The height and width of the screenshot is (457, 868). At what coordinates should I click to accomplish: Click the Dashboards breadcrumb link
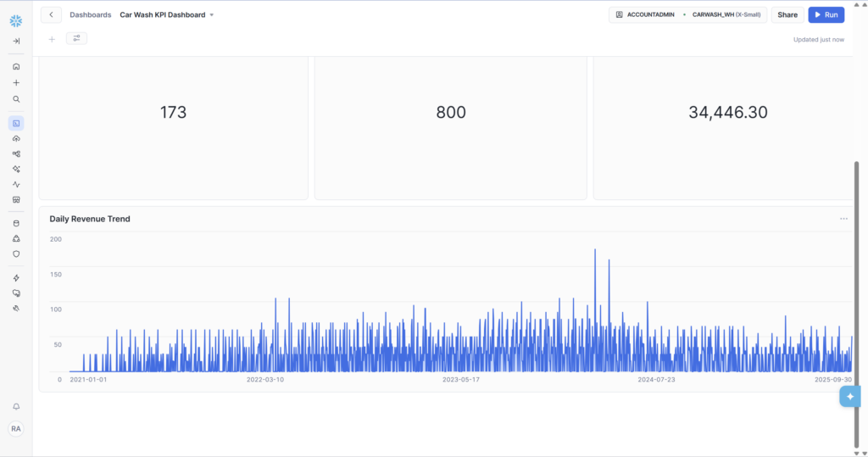click(x=90, y=14)
